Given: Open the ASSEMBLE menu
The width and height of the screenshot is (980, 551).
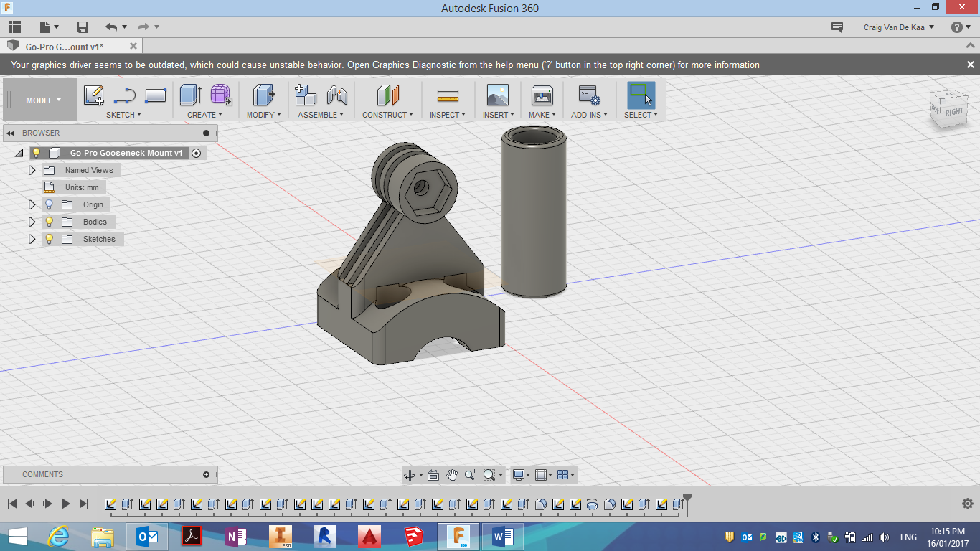Looking at the screenshot, I should 321,115.
